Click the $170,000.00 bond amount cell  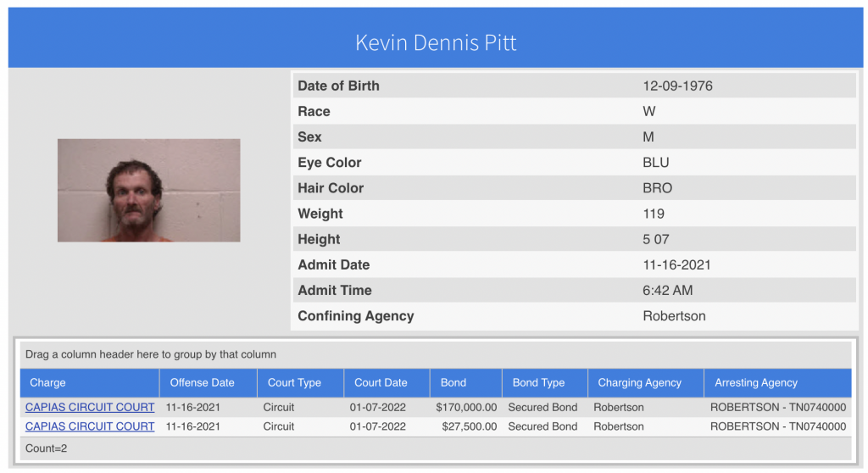tap(466, 407)
